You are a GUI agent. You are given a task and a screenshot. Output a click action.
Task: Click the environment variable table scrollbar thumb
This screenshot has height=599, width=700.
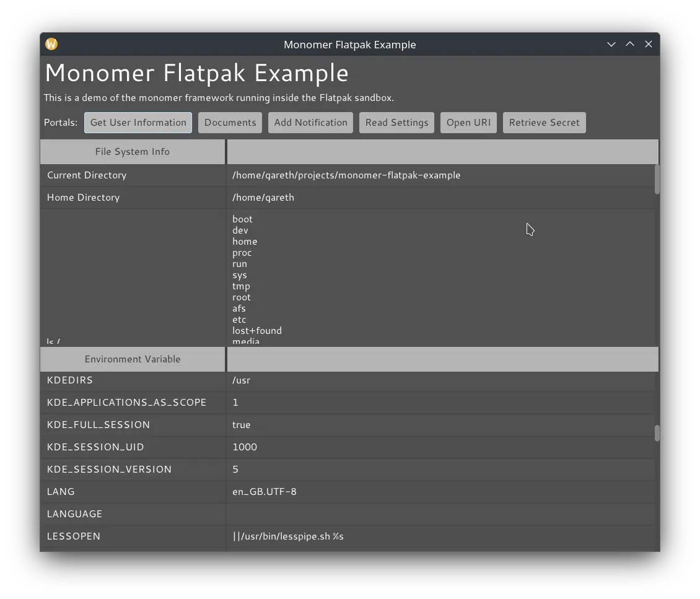657,433
